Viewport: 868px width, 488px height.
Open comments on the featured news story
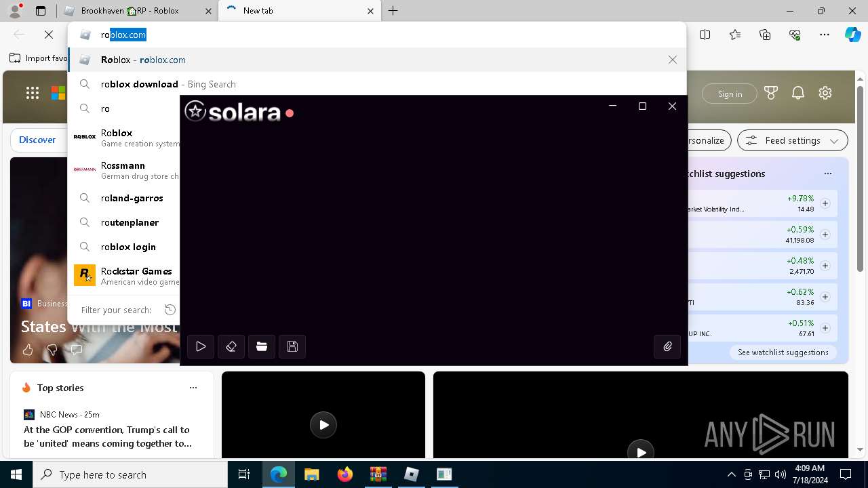(x=77, y=350)
